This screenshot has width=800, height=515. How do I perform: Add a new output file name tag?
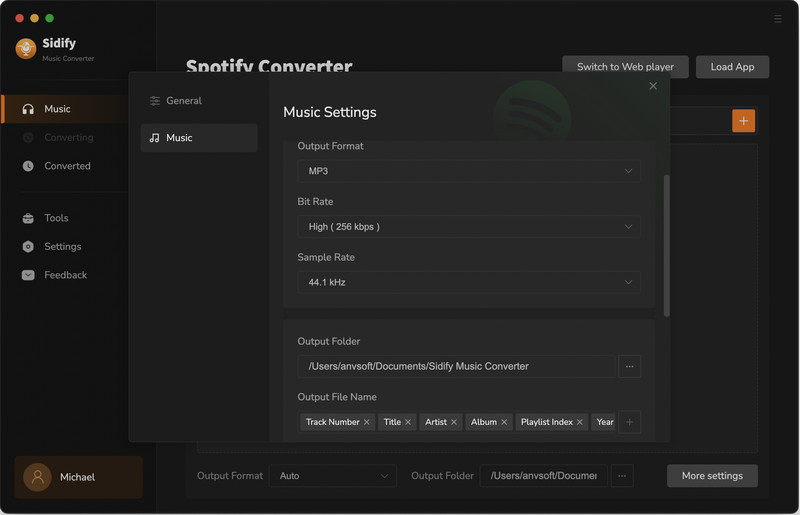(x=630, y=422)
